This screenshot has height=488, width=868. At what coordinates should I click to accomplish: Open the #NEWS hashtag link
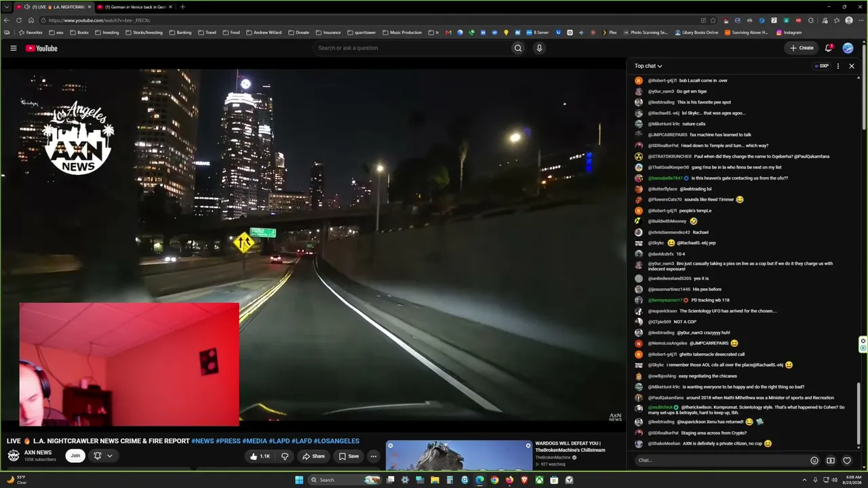203,441
